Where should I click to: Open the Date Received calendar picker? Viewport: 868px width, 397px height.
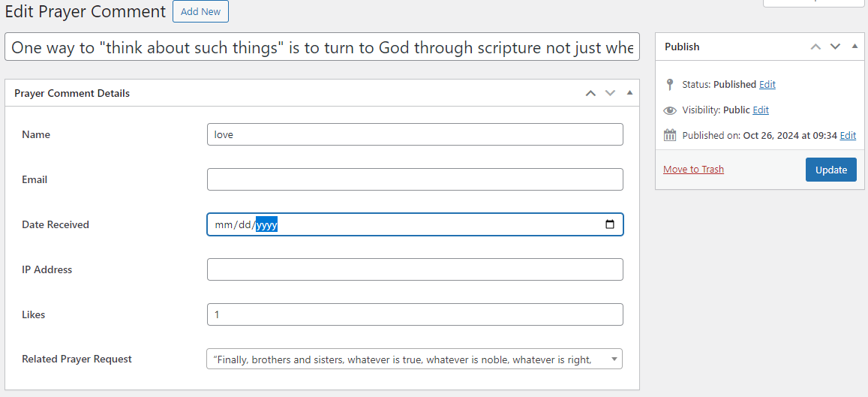609,224
